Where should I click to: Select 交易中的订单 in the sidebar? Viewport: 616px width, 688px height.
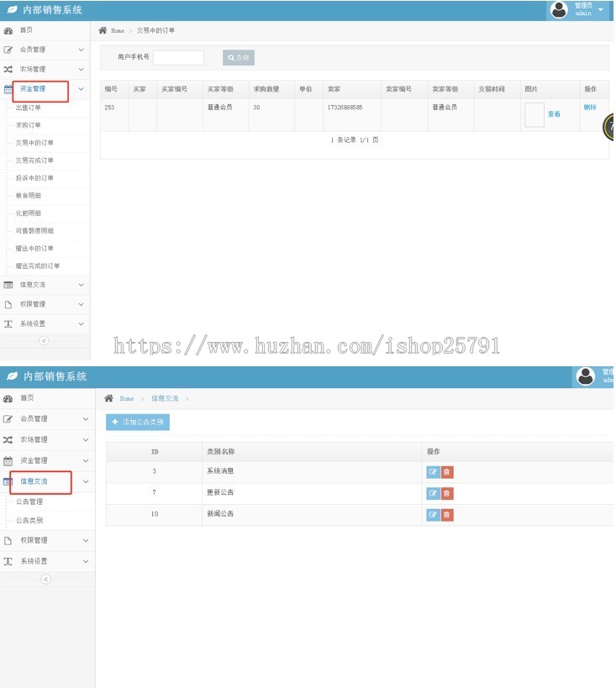coord(34,143)
